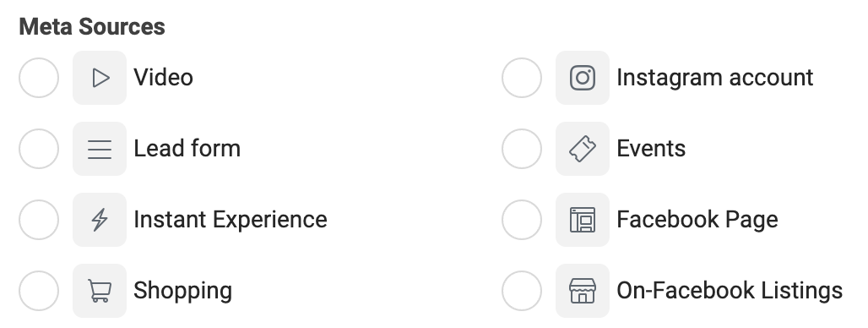
Task: Click the Instagram camera logo icon
Action: point(583,78)
